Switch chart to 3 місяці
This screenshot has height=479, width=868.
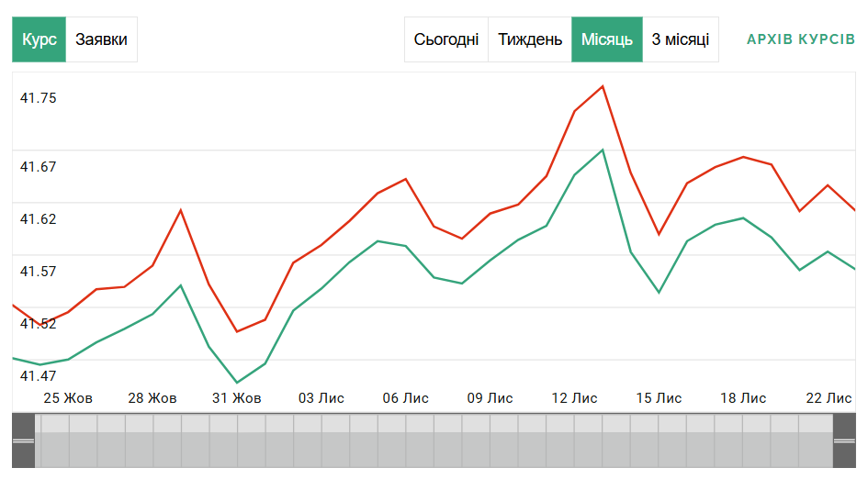click(x=681, y=39)
